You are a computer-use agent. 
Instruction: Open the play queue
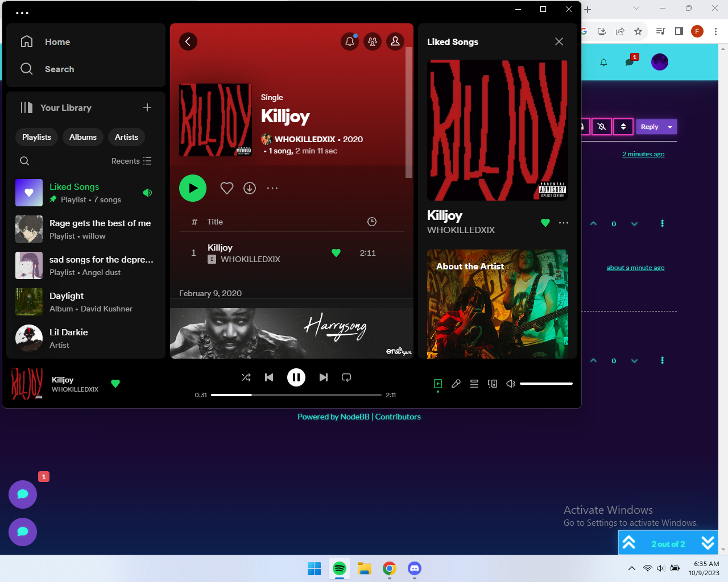[474, 384]
